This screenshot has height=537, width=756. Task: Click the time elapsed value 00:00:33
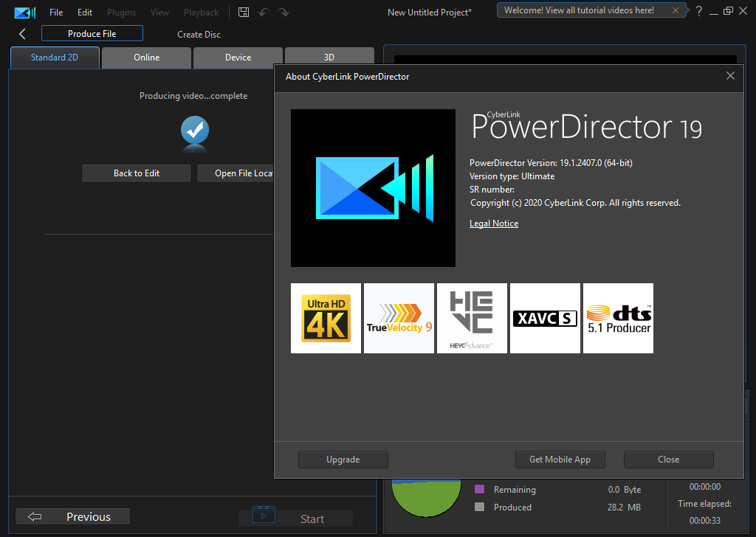[x=705, y=520]
